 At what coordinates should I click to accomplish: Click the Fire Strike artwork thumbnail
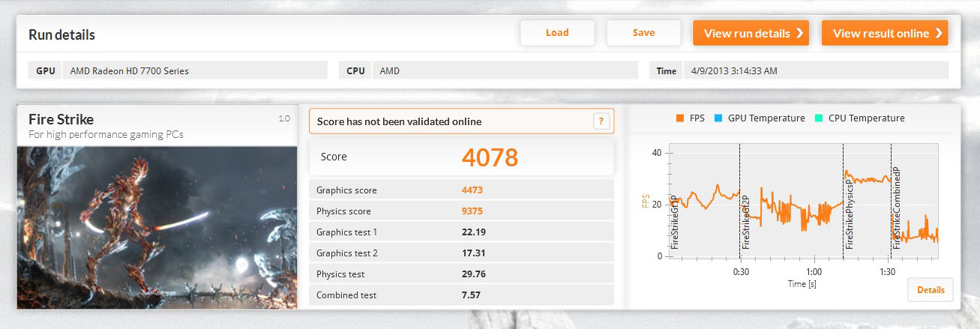coord(157,226)
